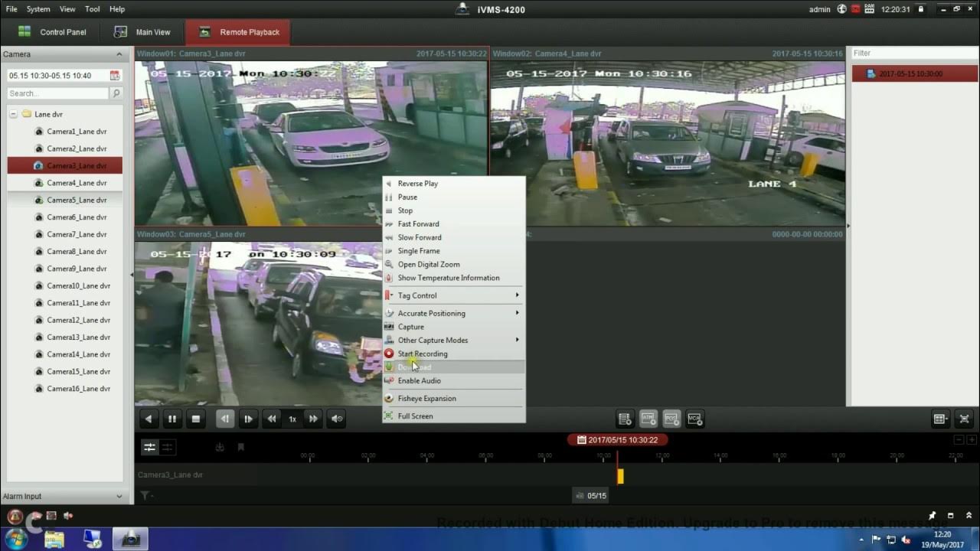Select Camera4_Lane dvr in the tree
The height and width of the screenshot is (551, 980).
(x=77, y=183)
